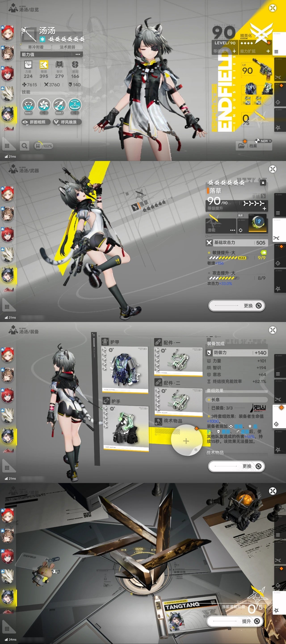Click the 敏捷提升·大 MAX progress bar

[227, 258]
